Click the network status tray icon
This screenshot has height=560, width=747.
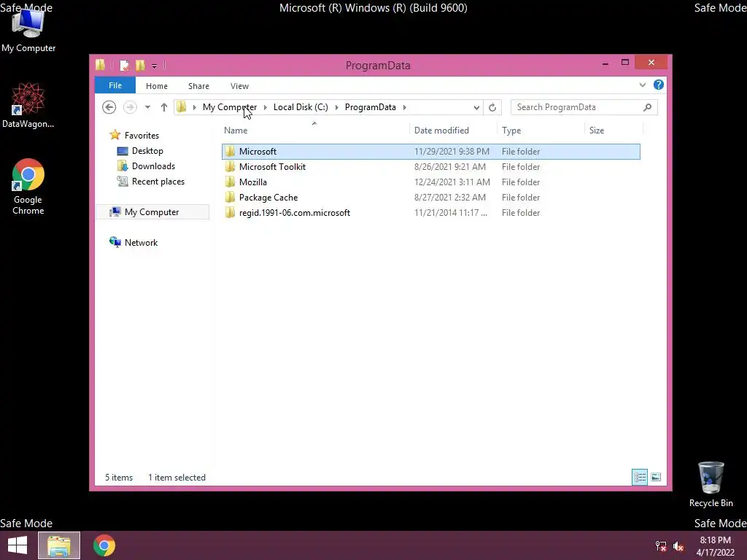pyautogui.click(x=661, y=546)
